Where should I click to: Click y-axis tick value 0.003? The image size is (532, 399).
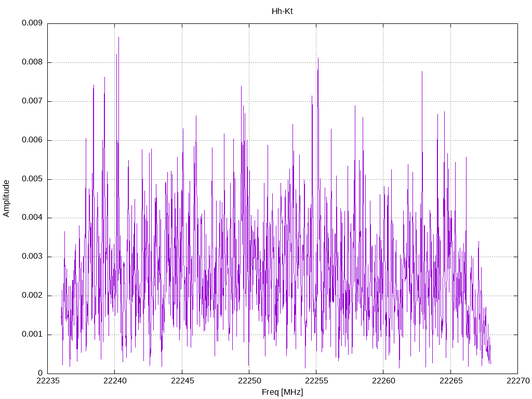point(32,257)
